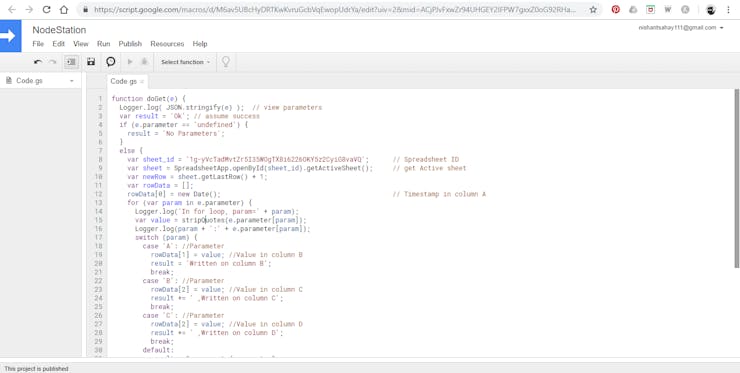
Task: Place cursor on 'rowData[0] = new Date();'
Action: pyautogui.click(x=174, y=194)
